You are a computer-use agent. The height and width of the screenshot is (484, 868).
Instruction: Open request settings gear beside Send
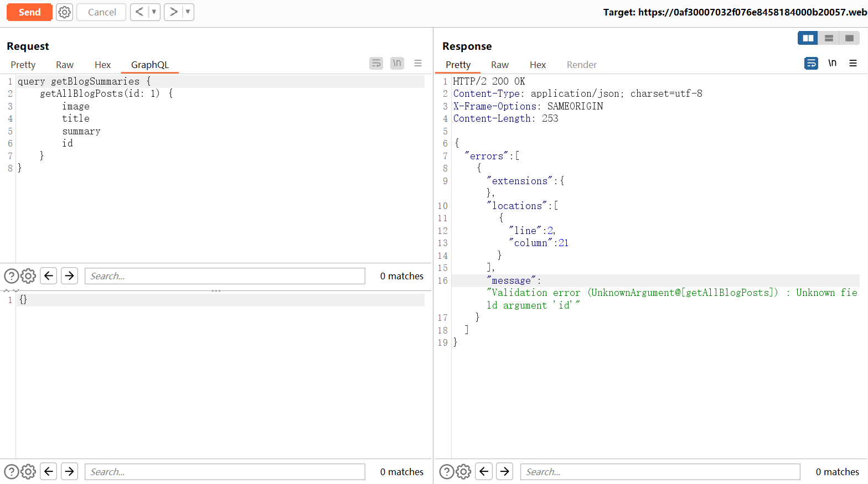(x=65, y=12)
